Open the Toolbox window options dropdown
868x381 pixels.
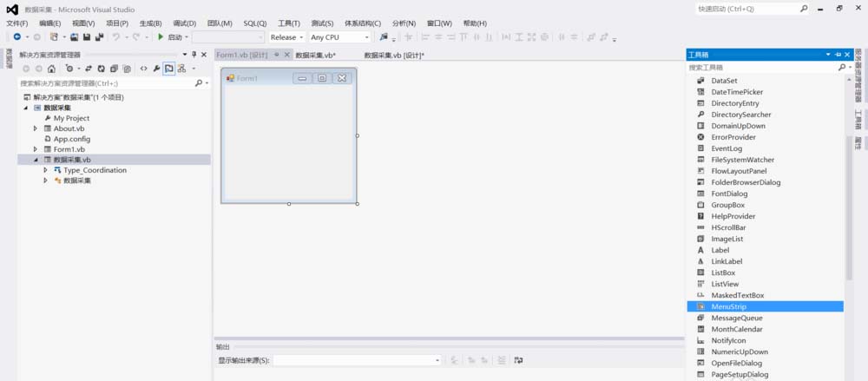tap(829, 55)
